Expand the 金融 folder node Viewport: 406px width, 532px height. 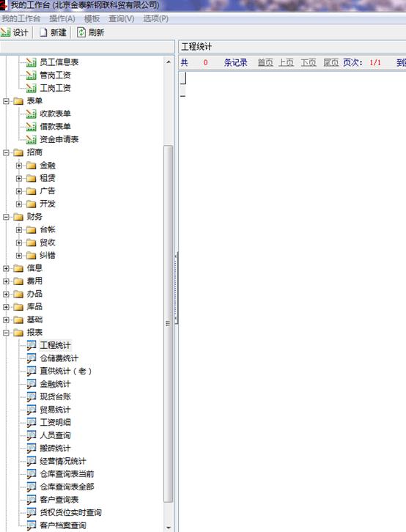[19, 166]
